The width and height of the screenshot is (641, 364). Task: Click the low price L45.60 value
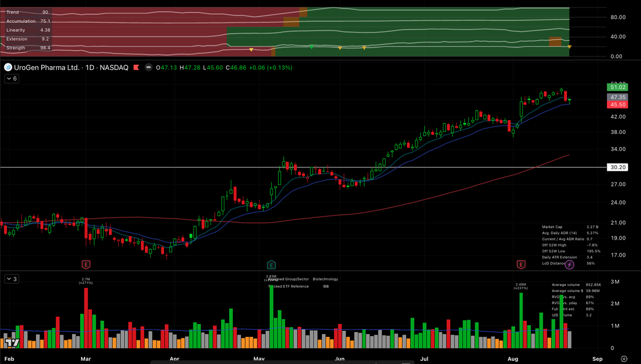214,68
